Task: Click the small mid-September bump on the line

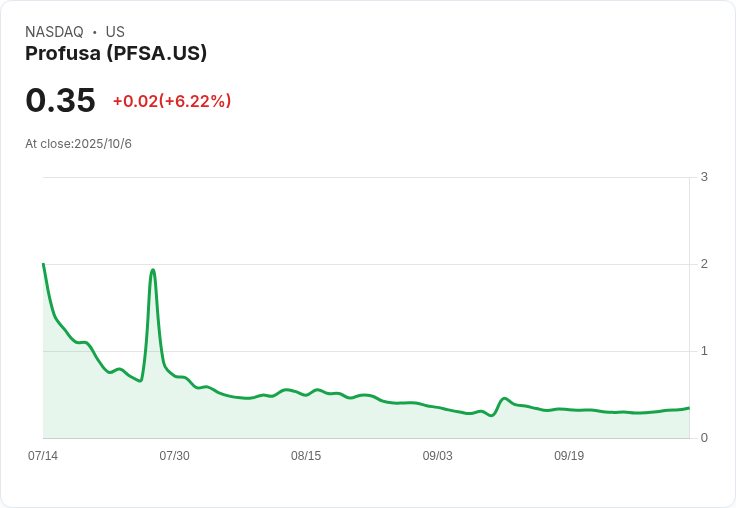Action: tap(504, 398)
